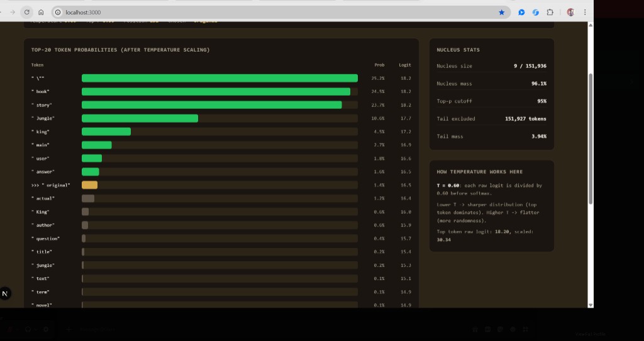Click the nucleus mass value 96.1%

539,84
